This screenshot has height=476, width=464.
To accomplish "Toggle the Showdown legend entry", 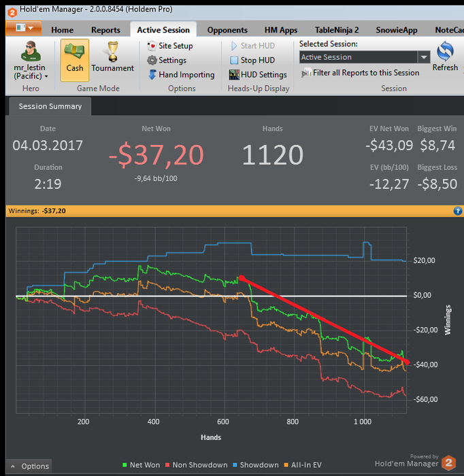I will pyautogui.click(x=256, y=465).
